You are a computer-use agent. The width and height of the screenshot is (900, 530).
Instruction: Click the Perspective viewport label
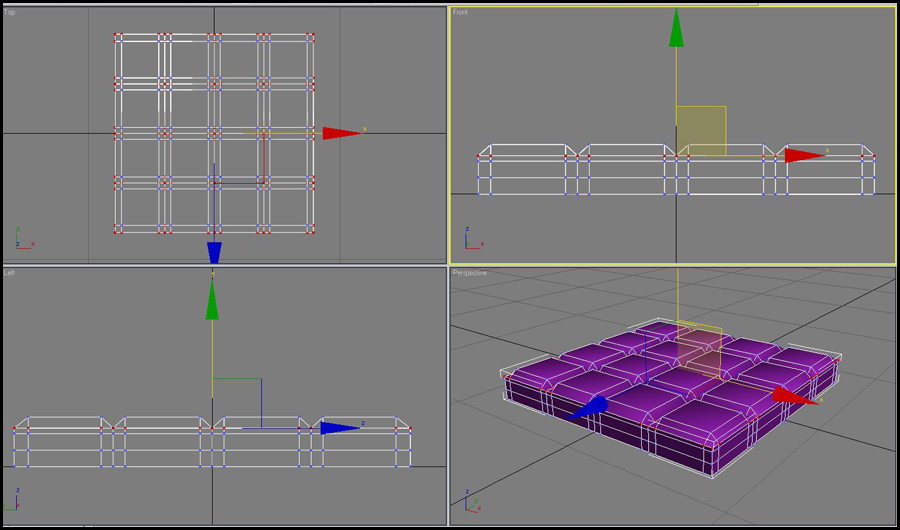pyautogui.click(x=470, y=273)
